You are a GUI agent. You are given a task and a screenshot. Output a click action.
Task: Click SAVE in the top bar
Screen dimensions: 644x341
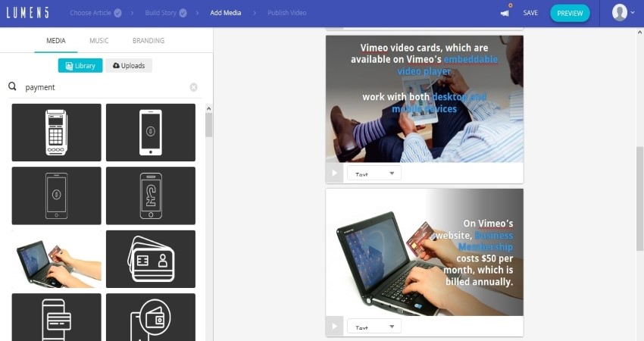[x=530, y=13]
